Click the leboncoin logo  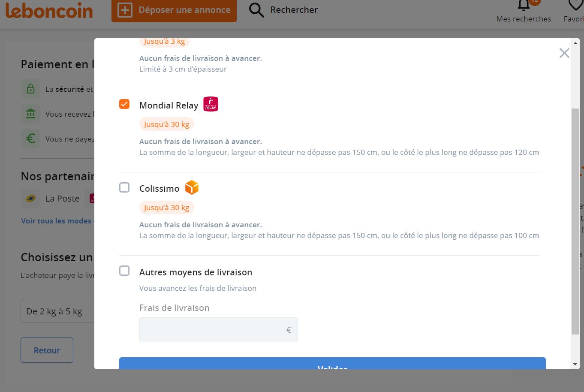click(49, 10)
